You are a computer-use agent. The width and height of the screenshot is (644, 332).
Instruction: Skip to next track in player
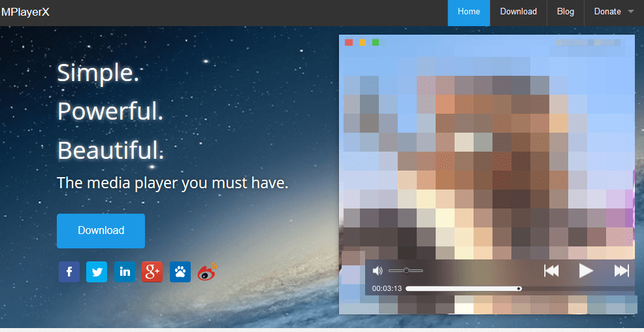click(x=621, y=271)
